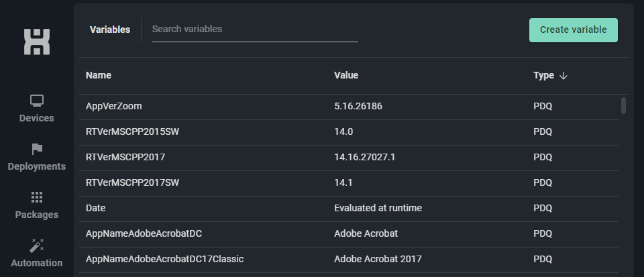
Task: Open Deployments via the flag icon
Action: 37,149
